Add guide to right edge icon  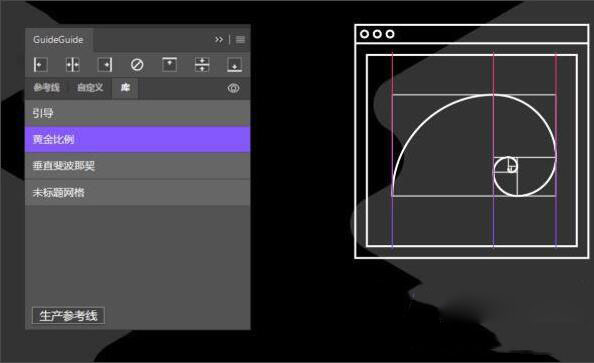coord(105,64)
